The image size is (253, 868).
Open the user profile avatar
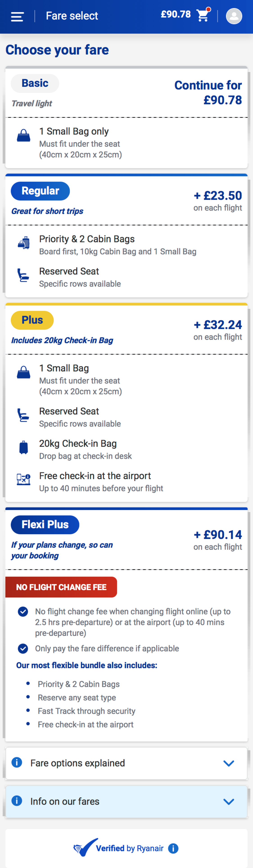(234, 16)
